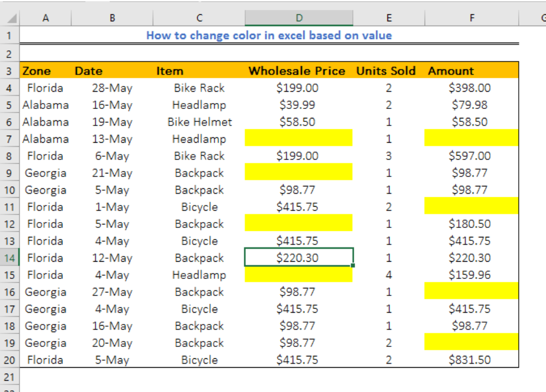Select the yellow blank cell in D7

pyautogui.click(x=299, y=138)
